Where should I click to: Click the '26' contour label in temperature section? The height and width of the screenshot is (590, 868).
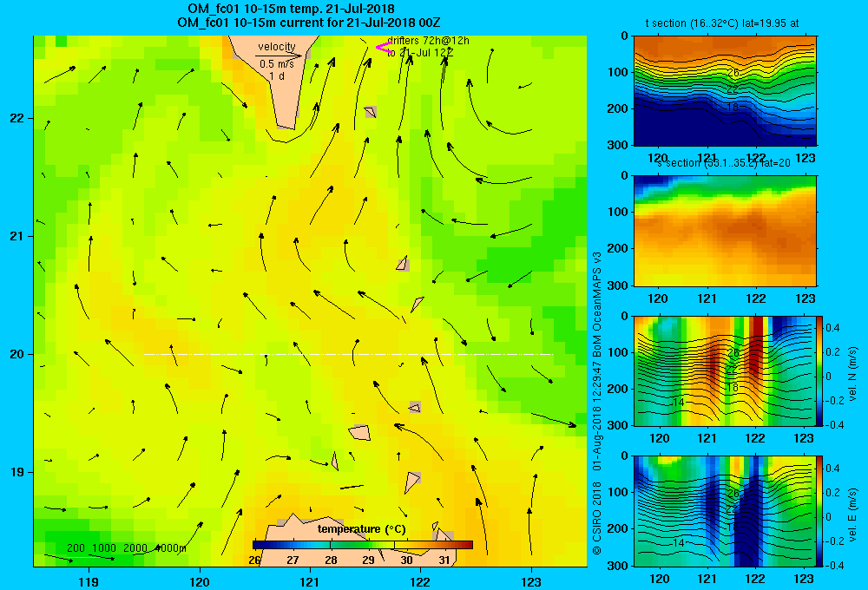pos(733,73)
